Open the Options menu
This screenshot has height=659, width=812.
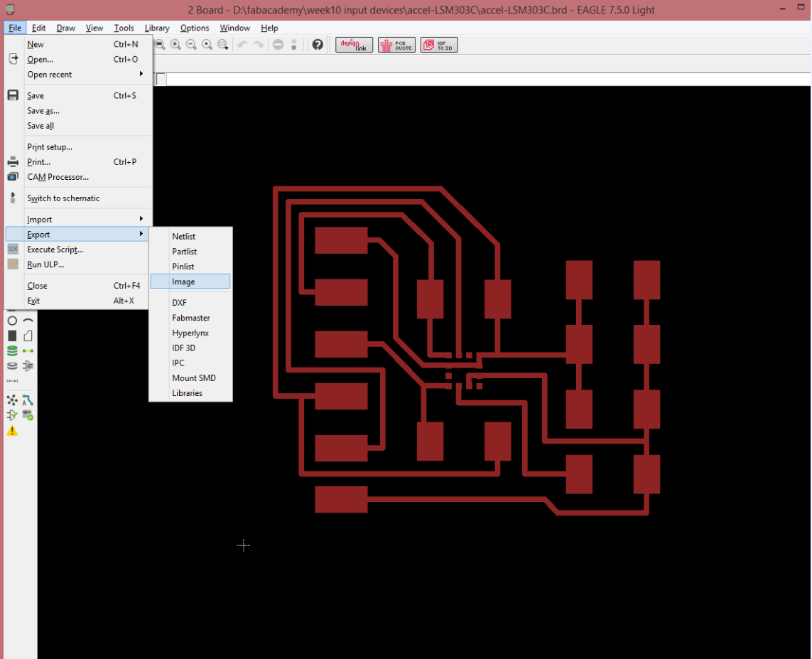tap(195, 28)
